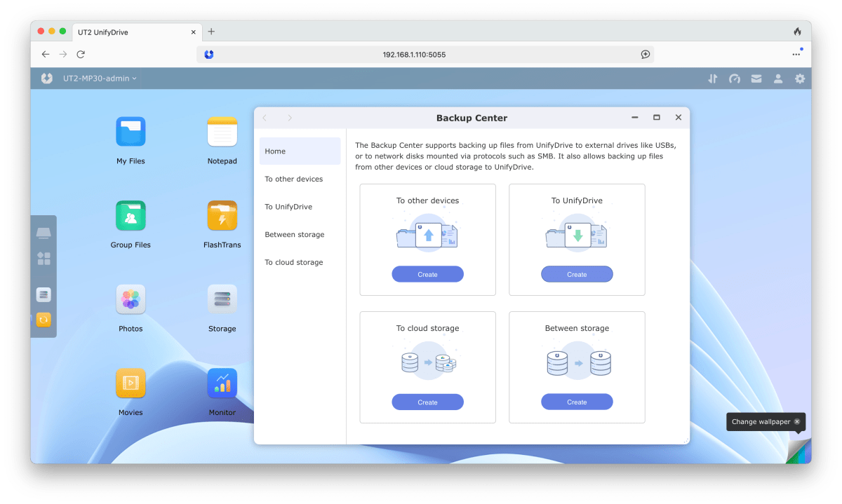
Task: Select the Home tab in Backup Center
Action: point(300,151)
